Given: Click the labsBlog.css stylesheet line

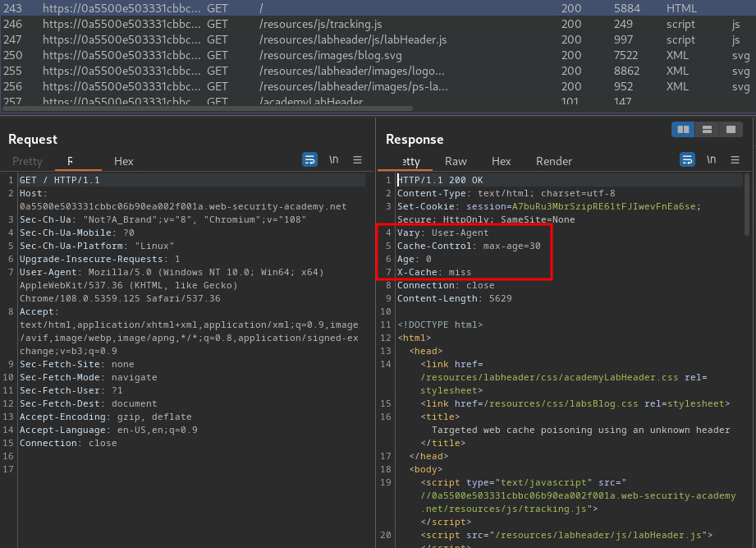Looking at the screenshot, I should click(575, 403).
